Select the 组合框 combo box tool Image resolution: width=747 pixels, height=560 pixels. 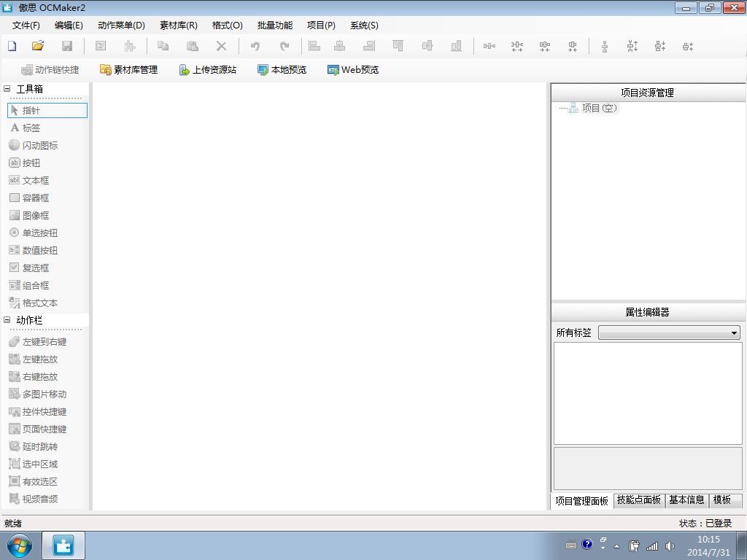click(x=29, y=285)
